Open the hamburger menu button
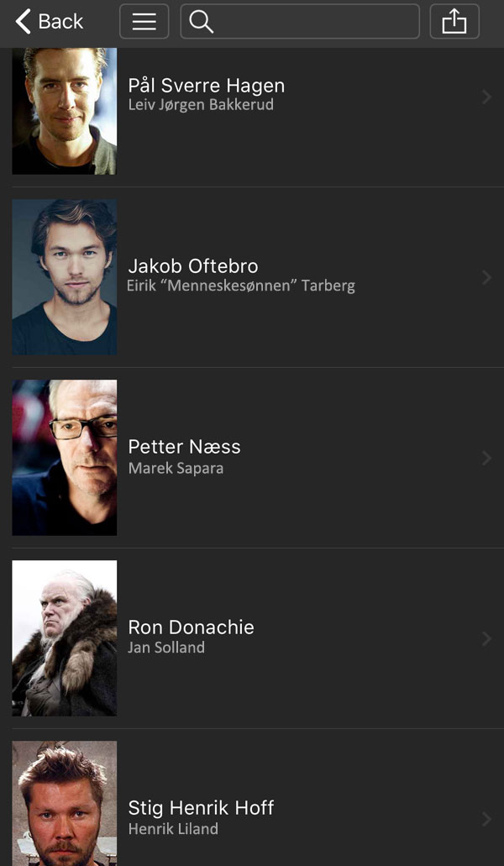The image size is (504, 866). click(144, 22)
